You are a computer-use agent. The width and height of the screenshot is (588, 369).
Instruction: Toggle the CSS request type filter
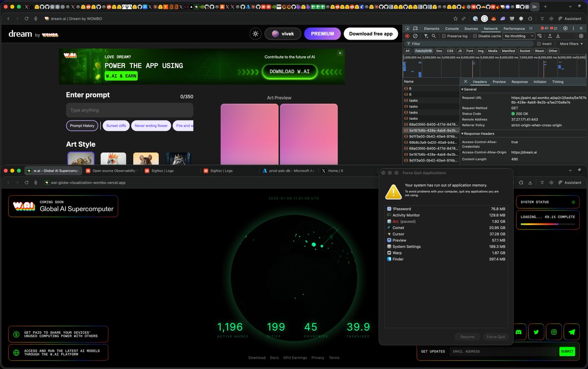450,51
